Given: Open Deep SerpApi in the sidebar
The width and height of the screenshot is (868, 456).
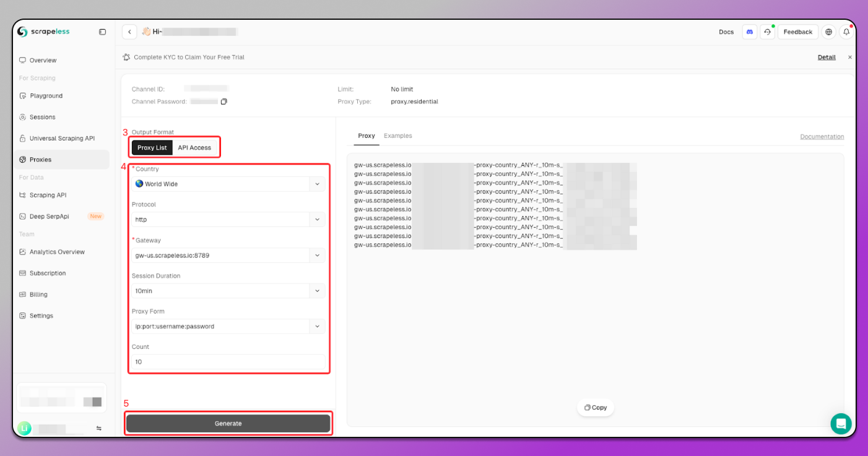Looking at the screenshot, I should (62, 217).
